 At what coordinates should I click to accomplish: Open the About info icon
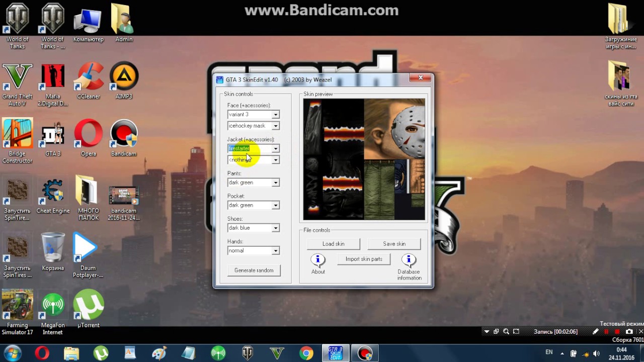[x=318, y=260]
